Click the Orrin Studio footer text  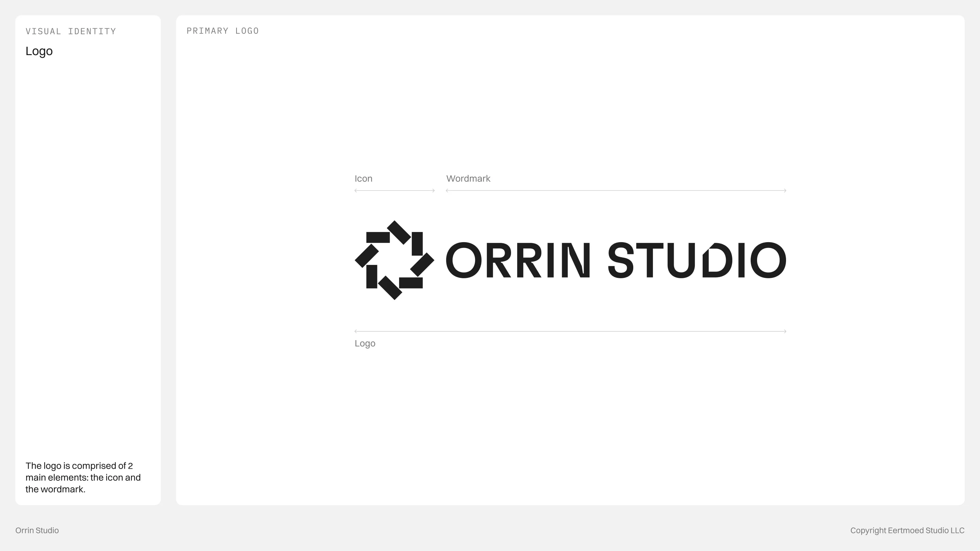click(x=37, y=530)
